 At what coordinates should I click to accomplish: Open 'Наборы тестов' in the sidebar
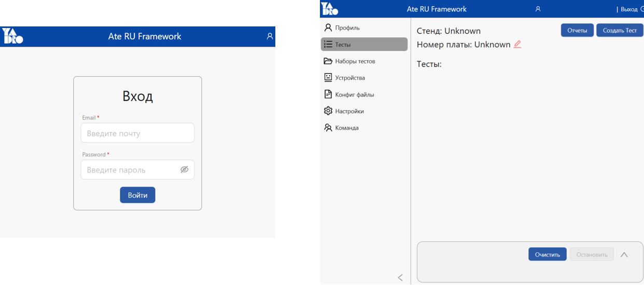tap(365, 61)
